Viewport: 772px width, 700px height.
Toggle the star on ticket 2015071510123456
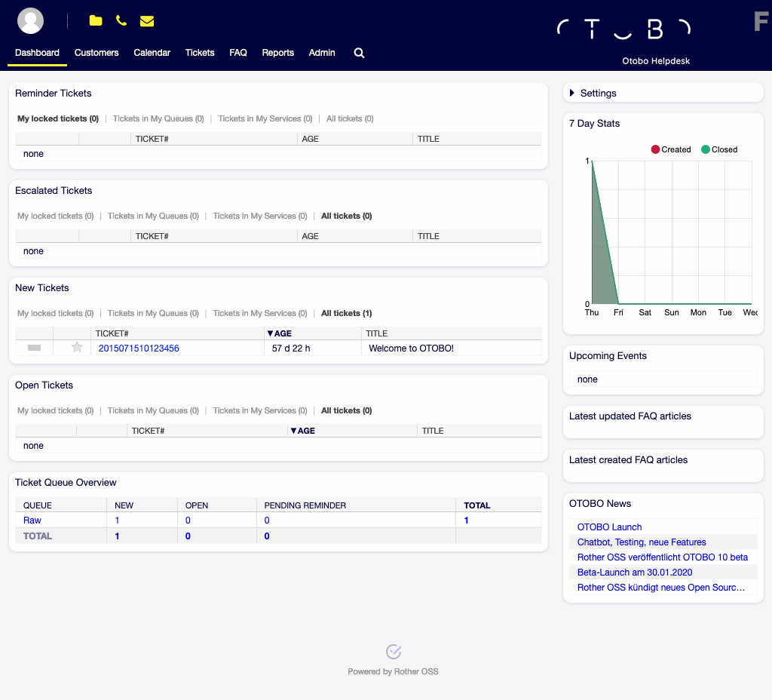[x=77, y=348]
